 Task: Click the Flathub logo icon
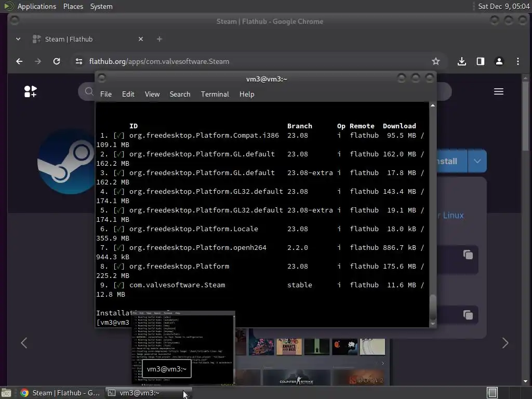31,91
